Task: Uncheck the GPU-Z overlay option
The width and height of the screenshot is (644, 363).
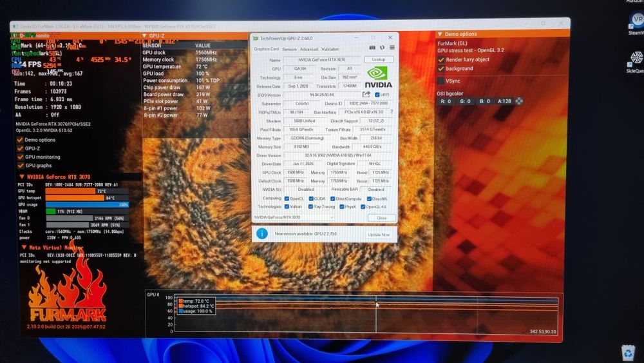Action: [x=20, y=148]
